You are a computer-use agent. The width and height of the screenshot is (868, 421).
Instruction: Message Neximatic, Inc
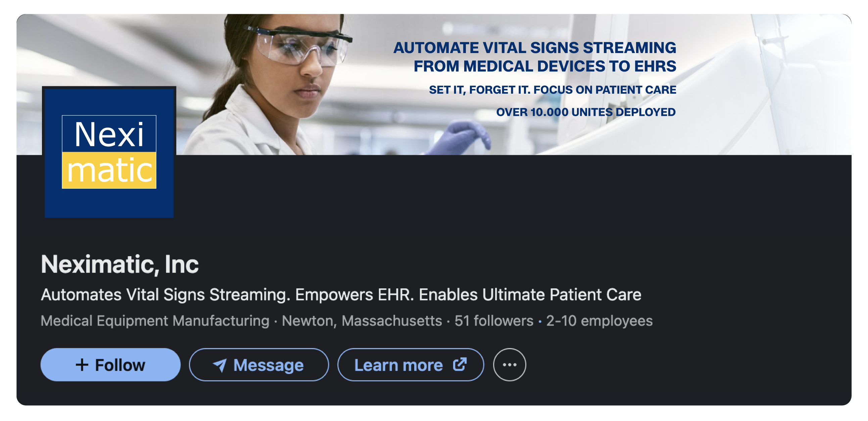click(258, 365)
